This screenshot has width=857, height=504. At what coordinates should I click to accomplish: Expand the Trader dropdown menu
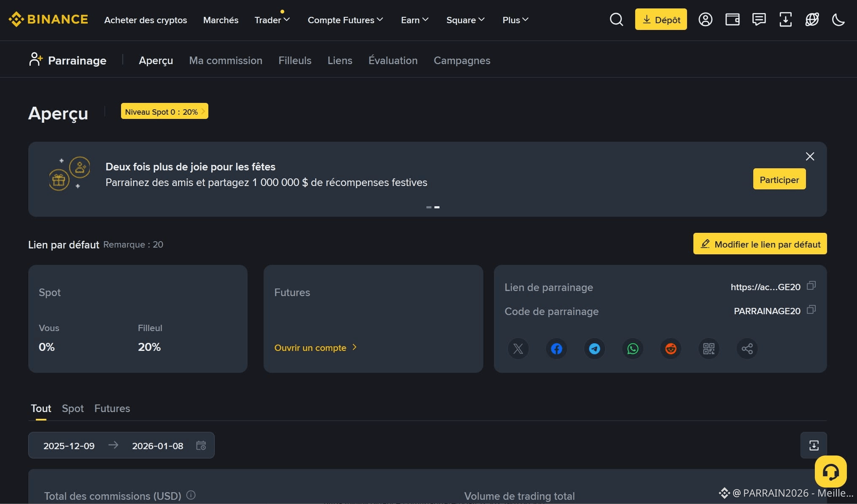pyautogui.click(x=272, y=20)
